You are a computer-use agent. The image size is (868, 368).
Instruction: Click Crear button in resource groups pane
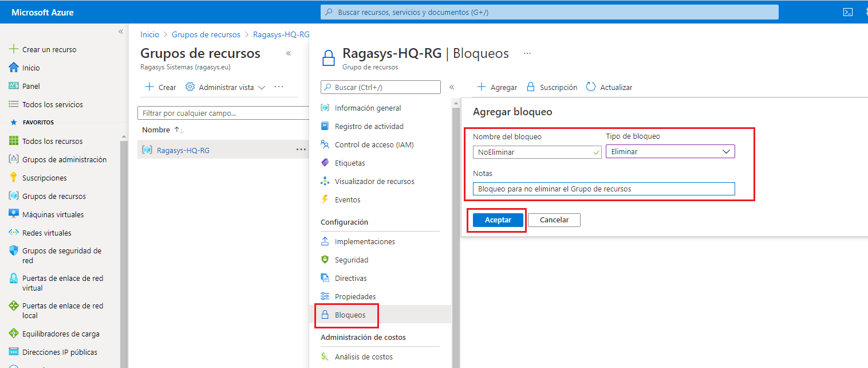click(x=160, y=87)
